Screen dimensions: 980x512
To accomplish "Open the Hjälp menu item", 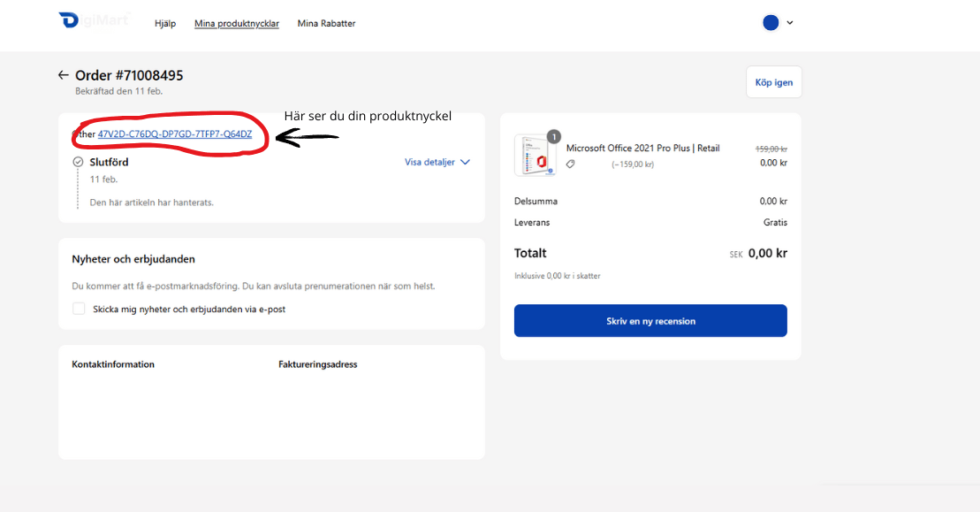I will click(165, 23).
